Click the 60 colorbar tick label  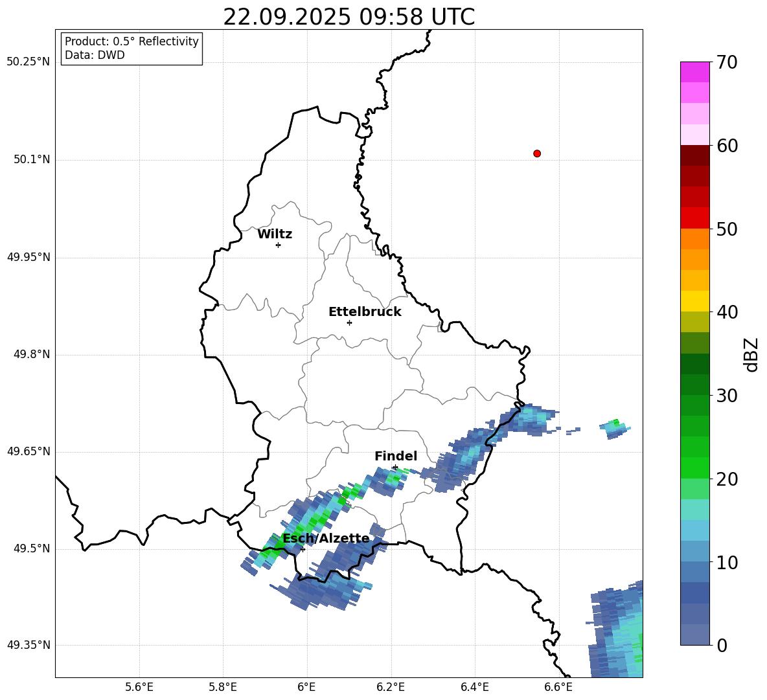tap(727, 146)
